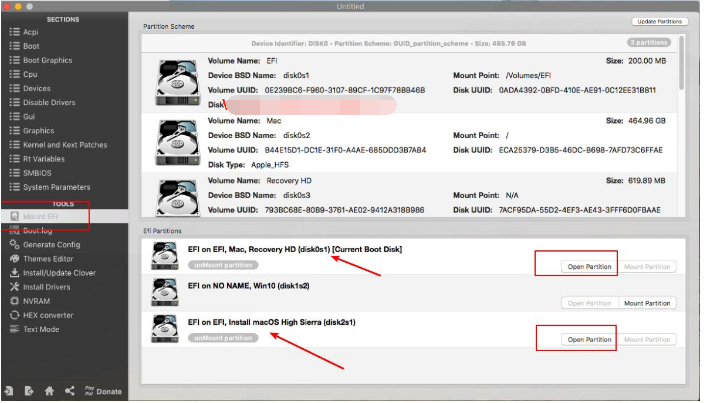Click the SMBIOS list icon
Screen dimensions: 704x403
(14, 173)
